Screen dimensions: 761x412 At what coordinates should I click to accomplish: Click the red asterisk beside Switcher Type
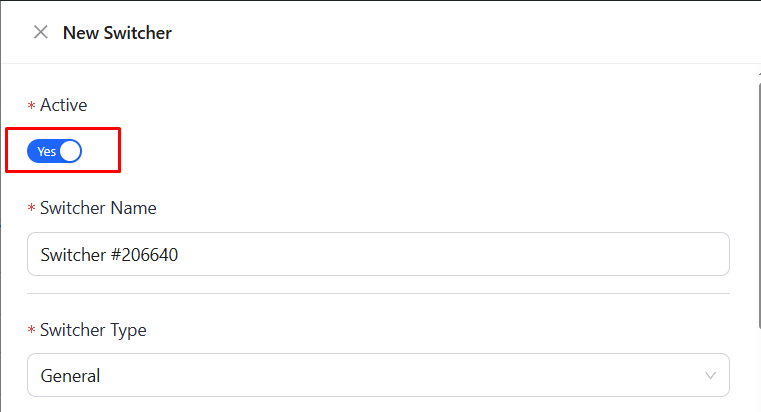[31, 331]
